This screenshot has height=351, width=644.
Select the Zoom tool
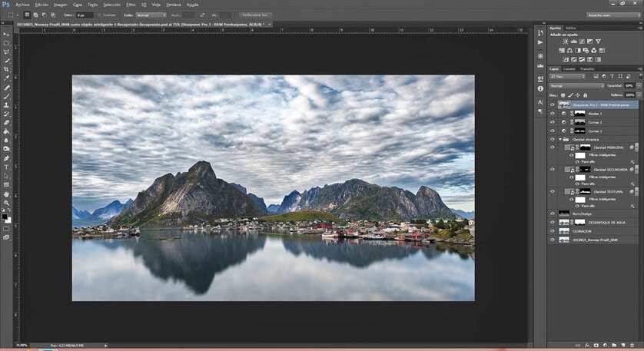coord(7,204)
